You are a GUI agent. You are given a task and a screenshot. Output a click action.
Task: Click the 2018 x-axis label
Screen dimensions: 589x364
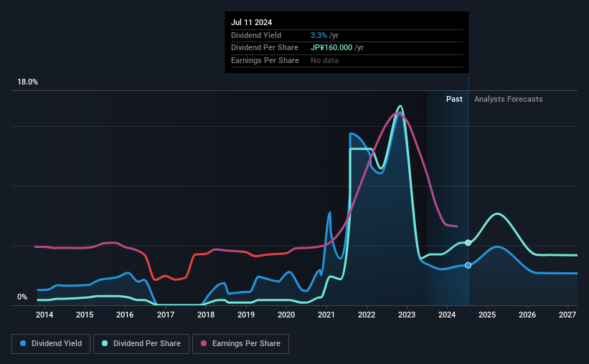click(x=206, y=315)
